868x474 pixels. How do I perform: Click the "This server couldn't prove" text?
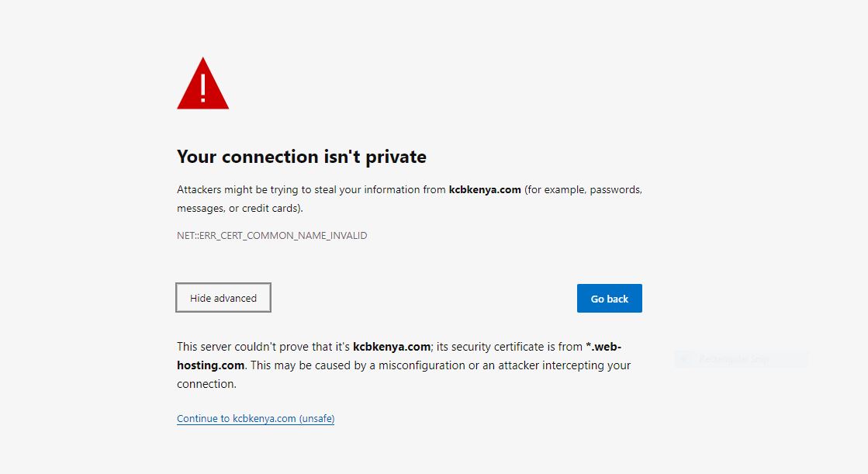click(242, 347)
